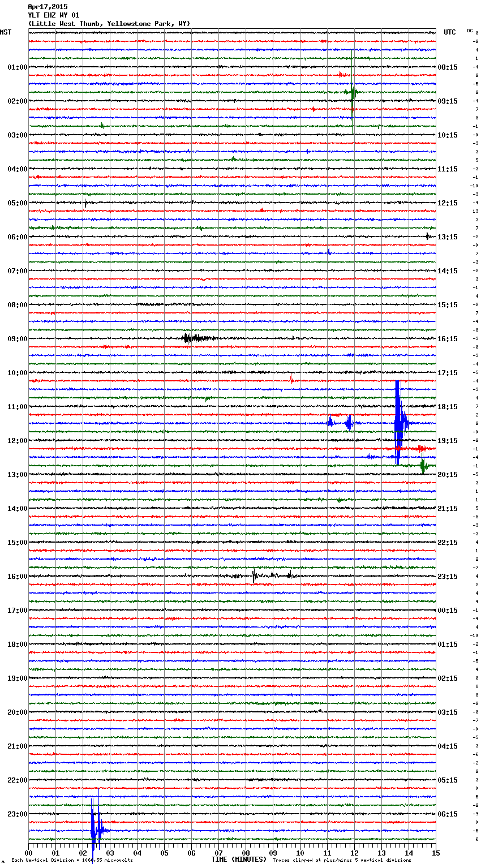Select the 23:00 MST time label
Screen dimensions: 481x868
point(18,814)
